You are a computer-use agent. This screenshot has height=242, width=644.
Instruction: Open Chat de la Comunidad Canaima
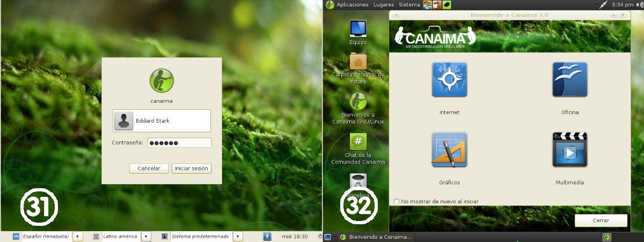pos(358,141)
